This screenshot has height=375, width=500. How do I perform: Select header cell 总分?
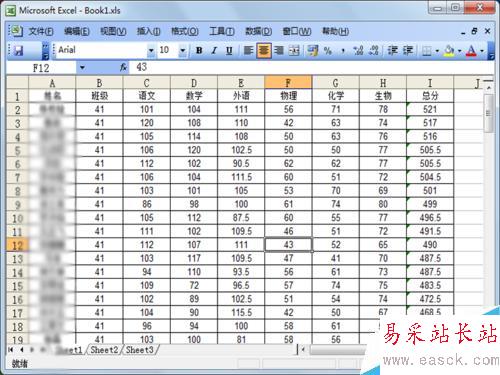(430, 96)
